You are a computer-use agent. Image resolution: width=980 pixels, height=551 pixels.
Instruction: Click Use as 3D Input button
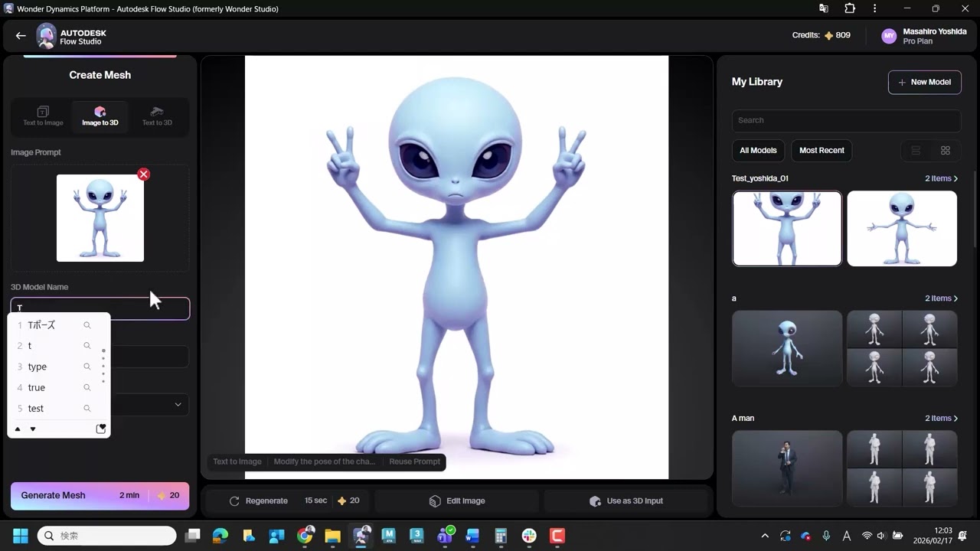626,500
